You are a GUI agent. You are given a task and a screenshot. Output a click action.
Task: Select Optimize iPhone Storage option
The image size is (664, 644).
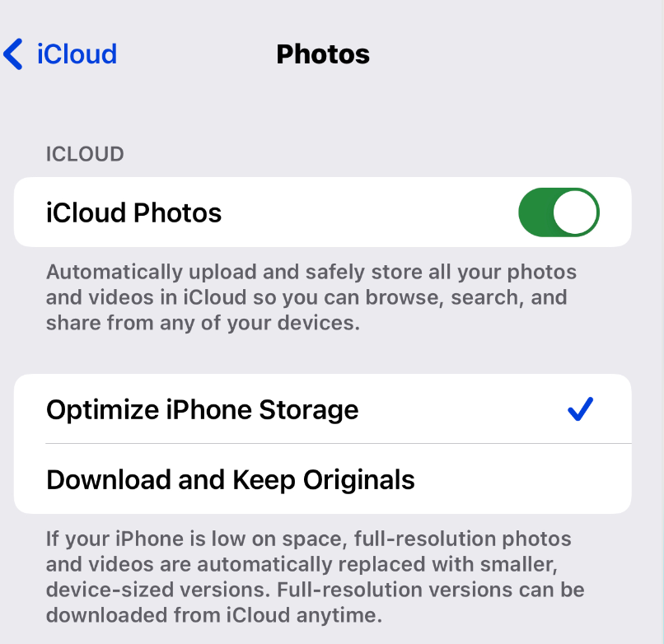(x=323, y=409)
